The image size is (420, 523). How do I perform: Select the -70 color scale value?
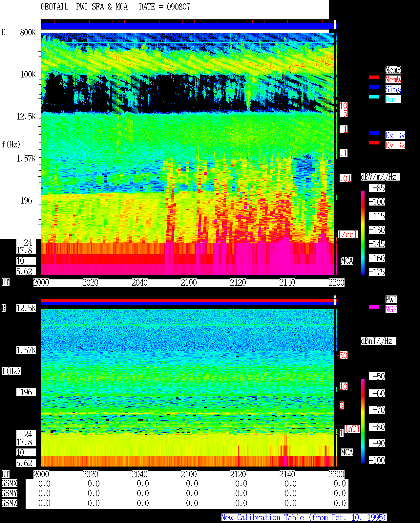(377, 410)
